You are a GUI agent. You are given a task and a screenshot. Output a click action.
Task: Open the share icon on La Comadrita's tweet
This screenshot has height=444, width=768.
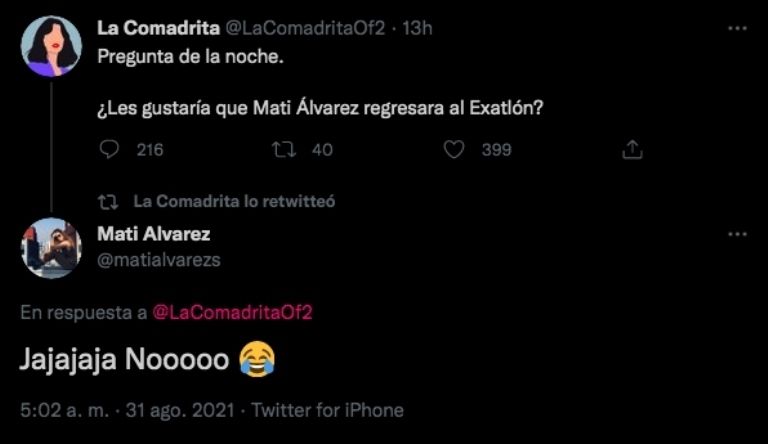point(631,149)
